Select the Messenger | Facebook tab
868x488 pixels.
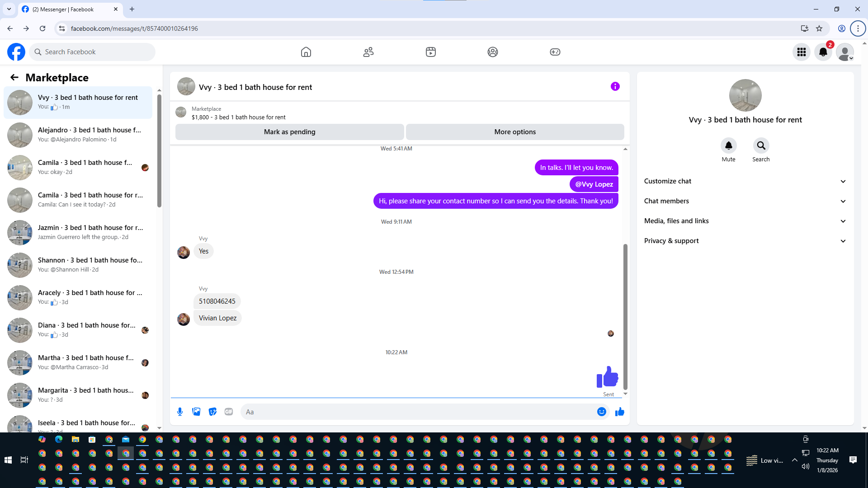click(x=69, y=9)
